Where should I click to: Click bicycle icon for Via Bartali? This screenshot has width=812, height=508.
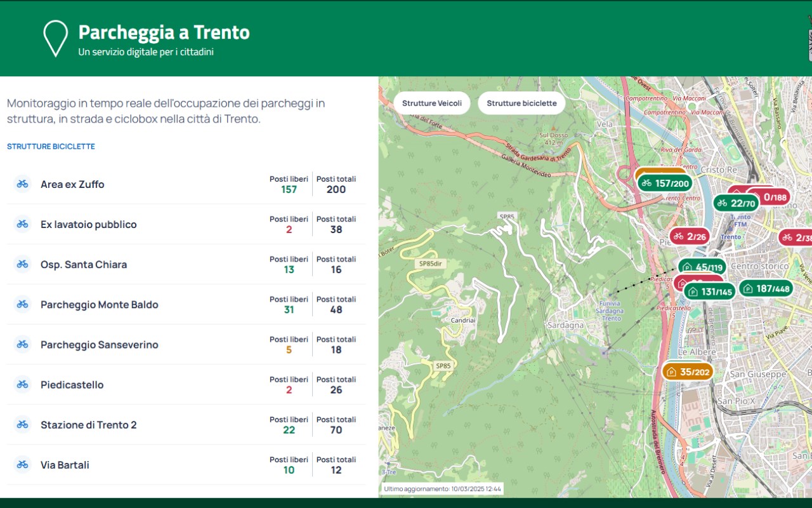(23, 464)
